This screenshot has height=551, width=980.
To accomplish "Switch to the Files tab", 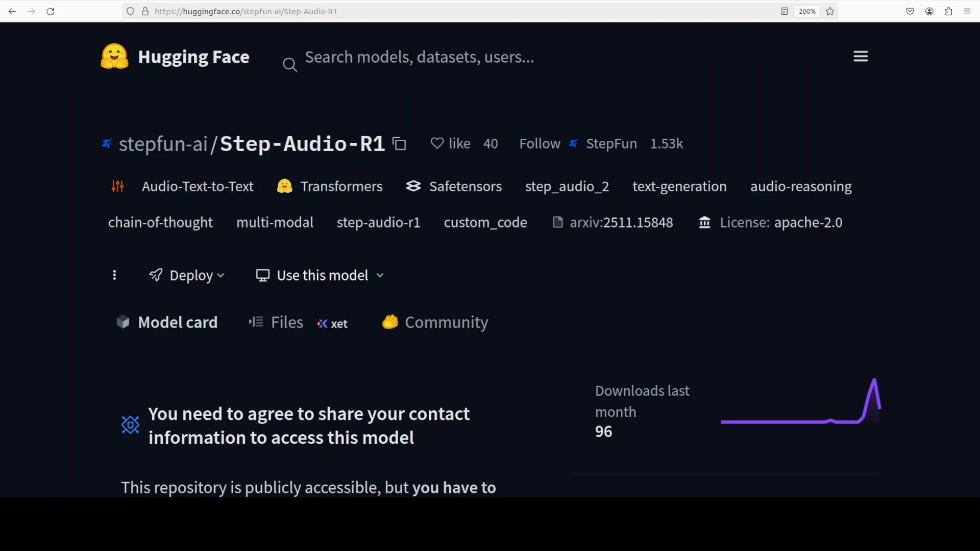I will pos(287,322).
